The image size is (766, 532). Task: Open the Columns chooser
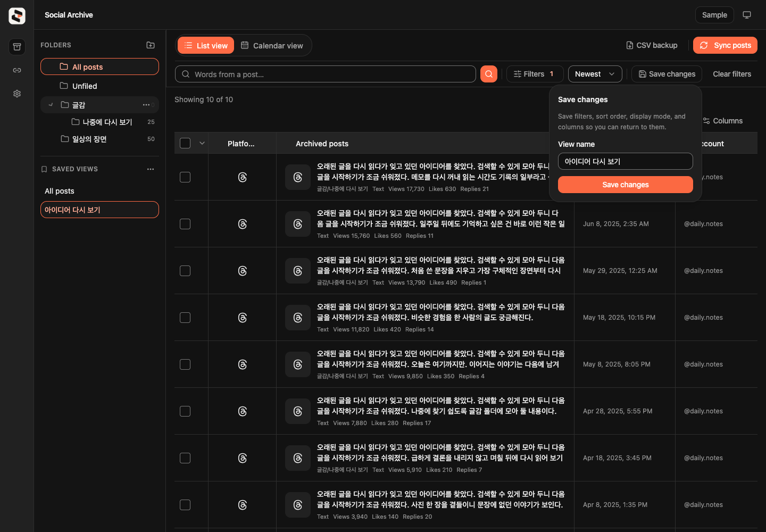[722, 121]
